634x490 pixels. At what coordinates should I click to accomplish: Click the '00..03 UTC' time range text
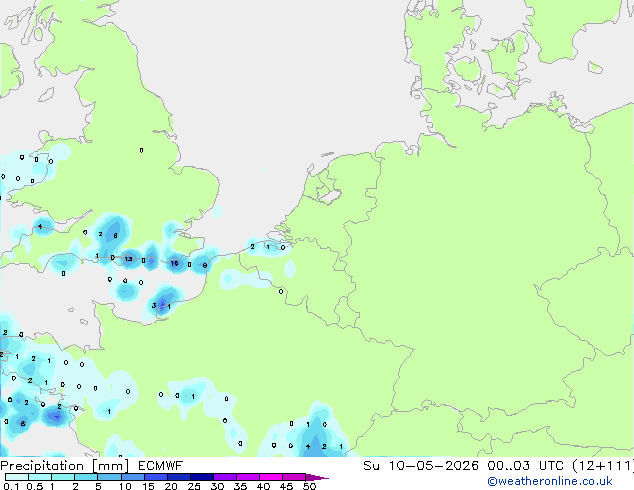click(525, 466)
